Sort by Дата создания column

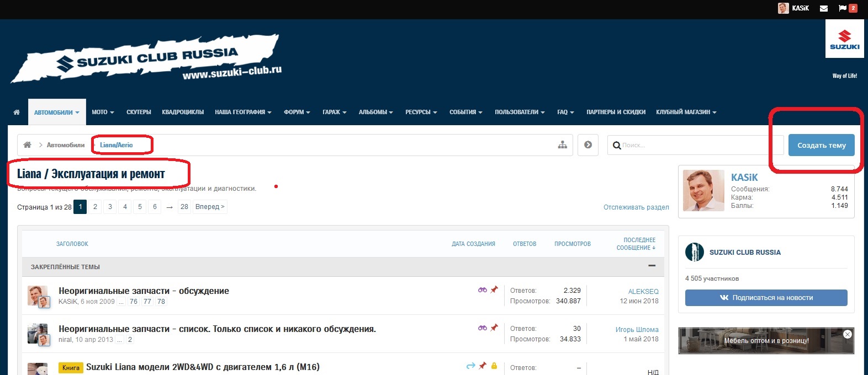(x=473, y=244)
